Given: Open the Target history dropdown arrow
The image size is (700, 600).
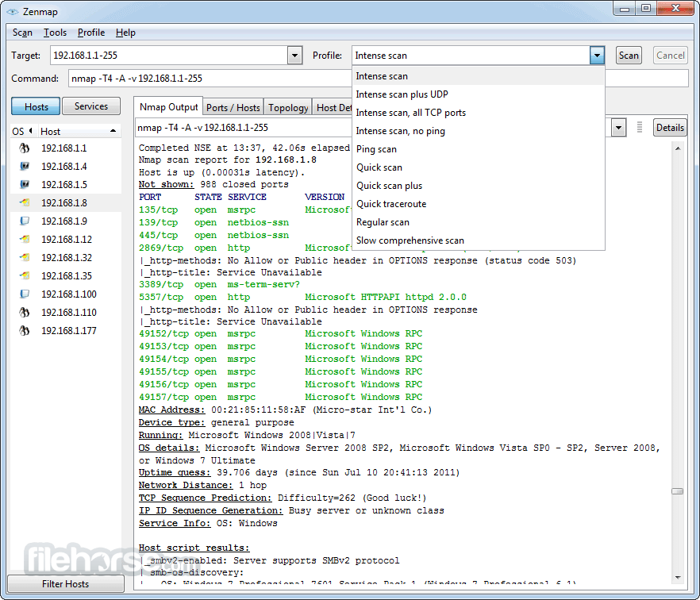Looking at the screenshot, I should [x=294, y=56].
